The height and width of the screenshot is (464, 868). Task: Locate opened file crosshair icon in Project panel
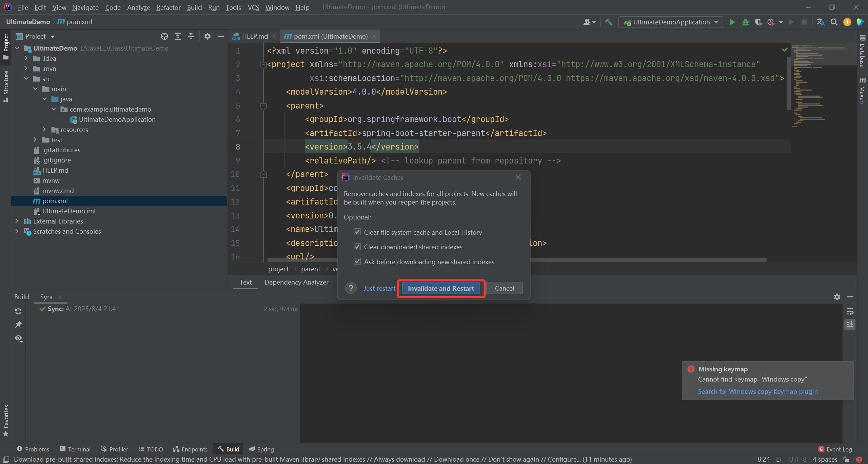click(x=164, y=36)
